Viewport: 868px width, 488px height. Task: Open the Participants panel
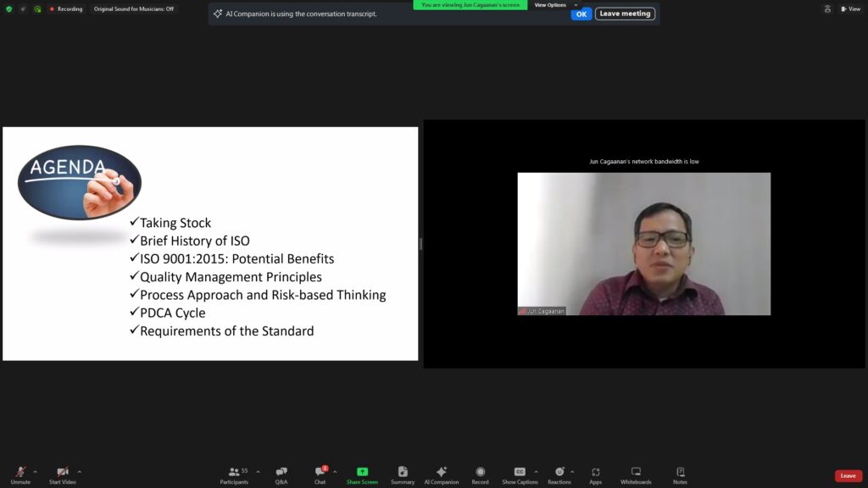(234, 474)
